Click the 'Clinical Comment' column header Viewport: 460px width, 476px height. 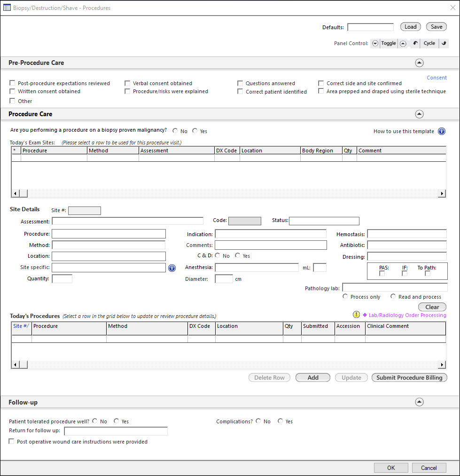coord(405,328)
